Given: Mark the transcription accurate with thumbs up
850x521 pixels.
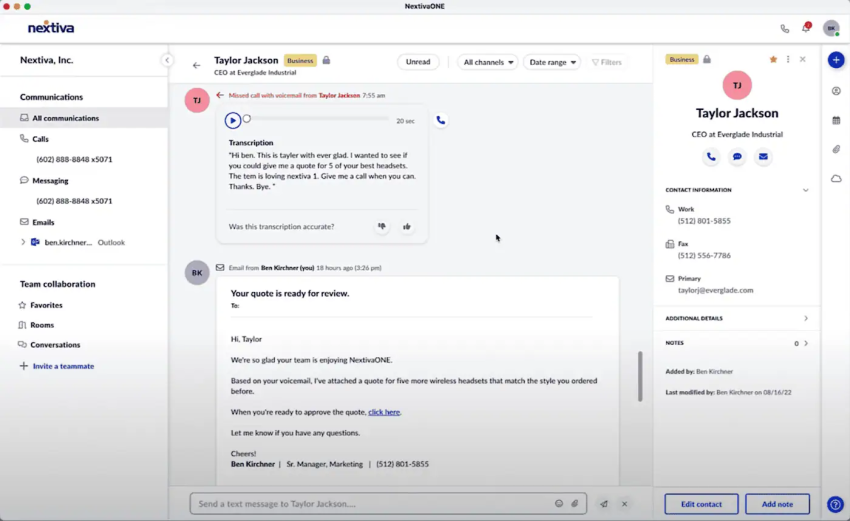Looking at the screenshot, I should [407, 227].
